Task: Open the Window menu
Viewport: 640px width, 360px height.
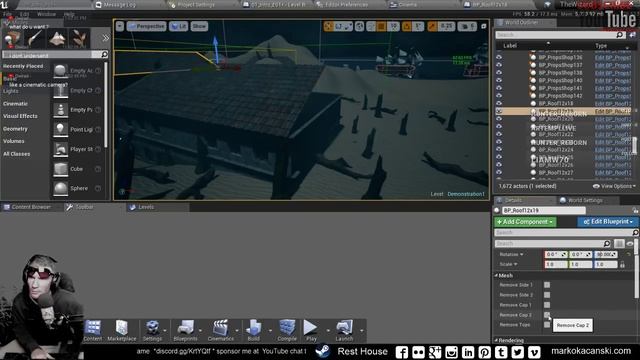Action: pyautogui.click(x=47, y=14)
